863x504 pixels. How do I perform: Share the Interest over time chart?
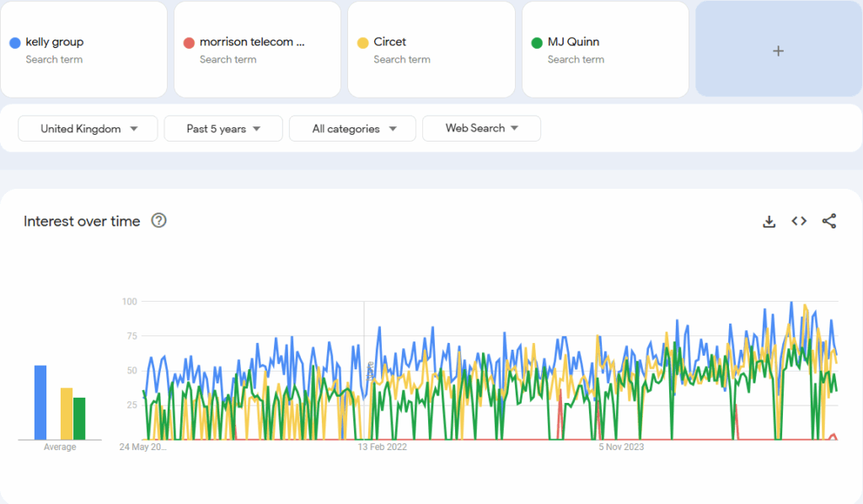829,222
